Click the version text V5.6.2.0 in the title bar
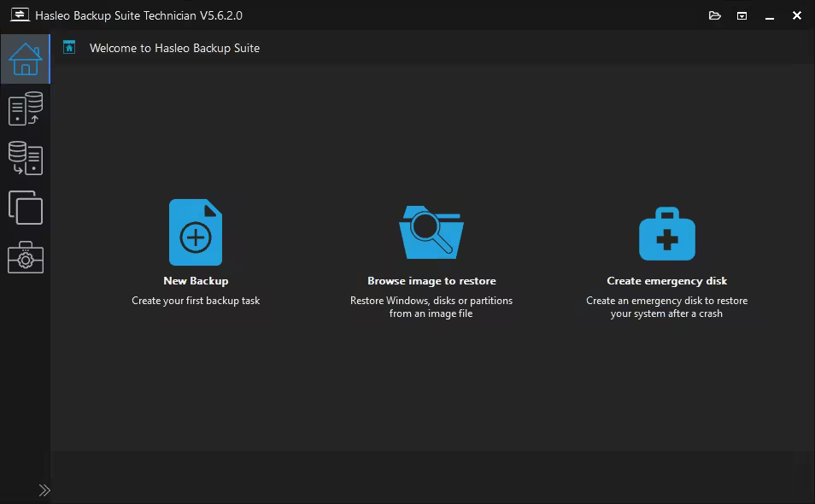Image resolution: width=815 pixels, height=504 pixels. click(x=219, y=15)
